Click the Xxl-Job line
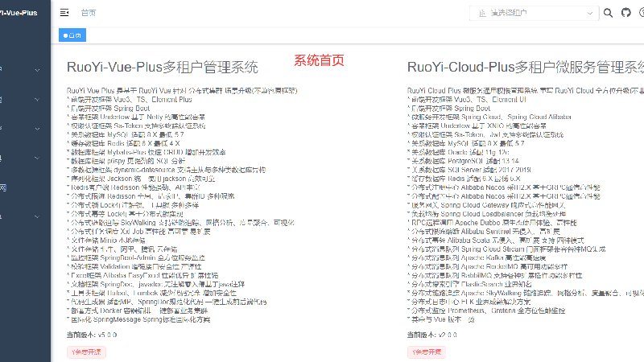The width and height of the screenshot is (644, 362). pyautogui.click(x=138, y=232)
